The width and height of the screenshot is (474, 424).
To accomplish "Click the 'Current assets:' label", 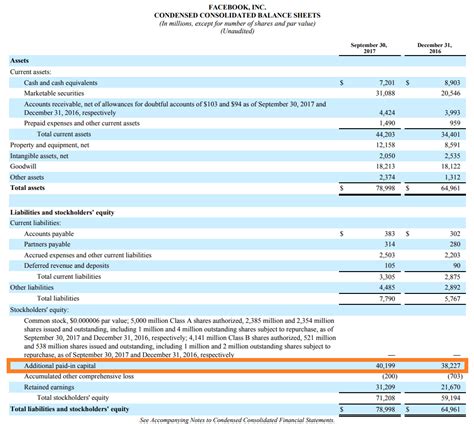I will point(30,72).
